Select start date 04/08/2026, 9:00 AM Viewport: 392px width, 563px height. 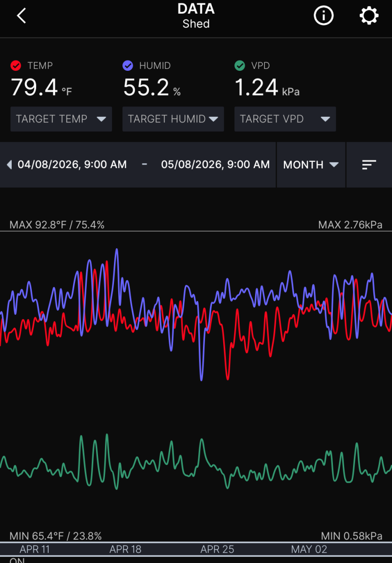click(72, 165)
